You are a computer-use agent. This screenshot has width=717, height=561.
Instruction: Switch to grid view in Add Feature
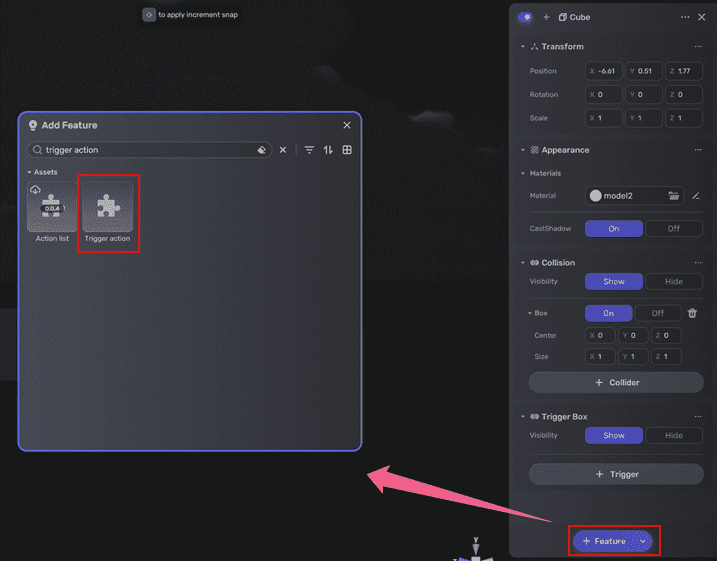tap(347, 150)
